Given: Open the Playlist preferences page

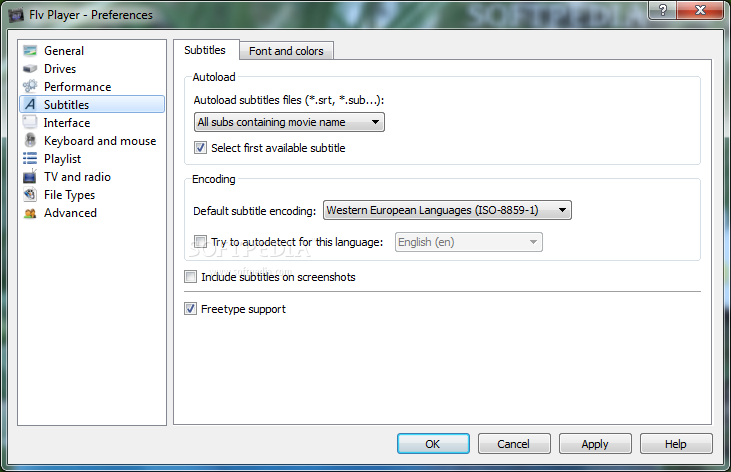Looking at the screenshot, I should (x=62, y=159).
